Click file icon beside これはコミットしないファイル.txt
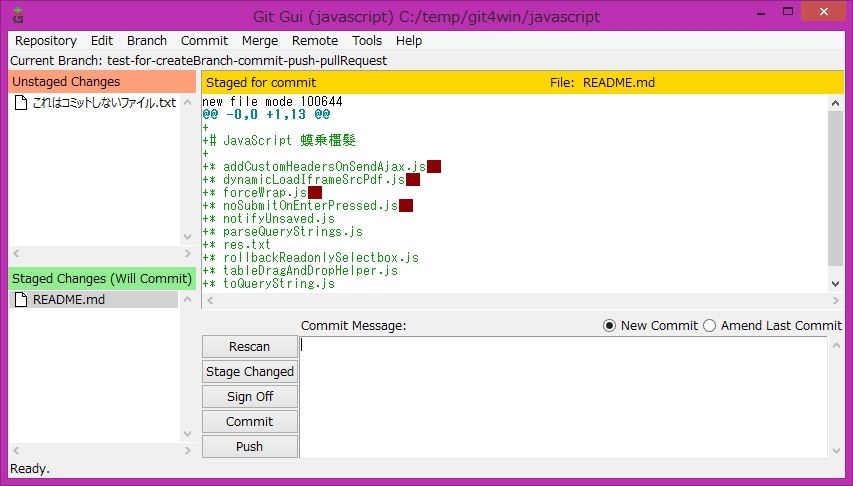The image size is (853, 486). click(x=21, y=102)
